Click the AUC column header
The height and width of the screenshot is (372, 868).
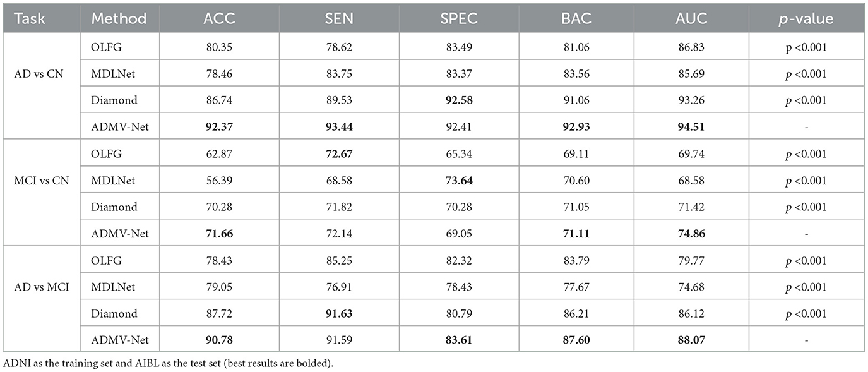(x=692, y=19)
